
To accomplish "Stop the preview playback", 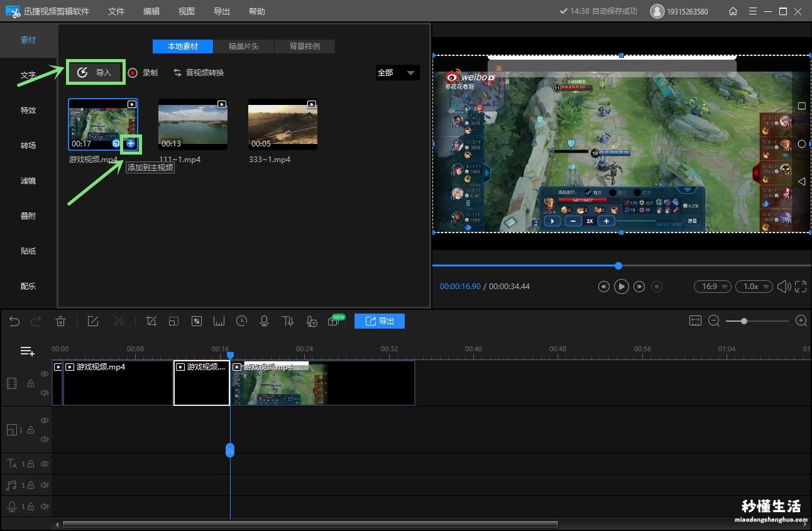I will 657,287.
